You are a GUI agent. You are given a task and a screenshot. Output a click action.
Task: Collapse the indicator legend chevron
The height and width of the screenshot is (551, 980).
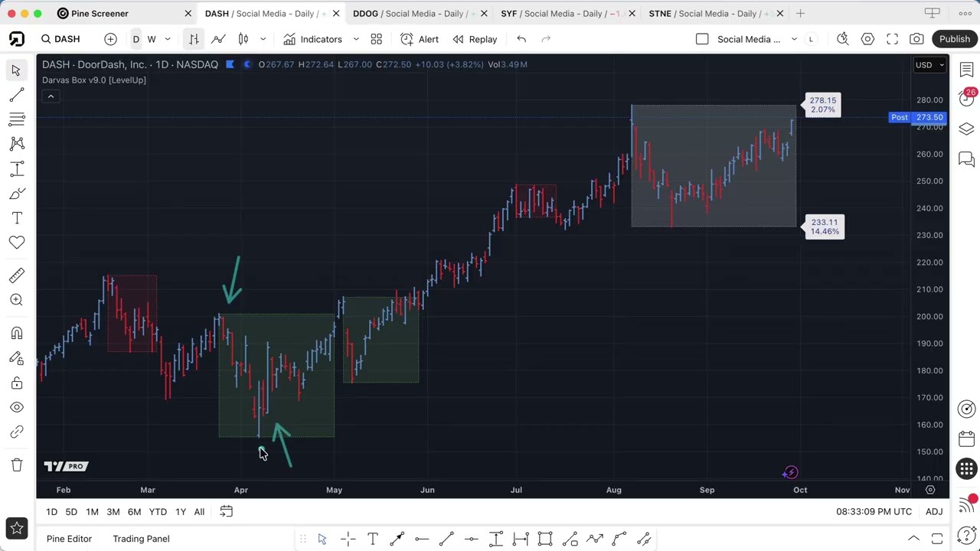51,96
